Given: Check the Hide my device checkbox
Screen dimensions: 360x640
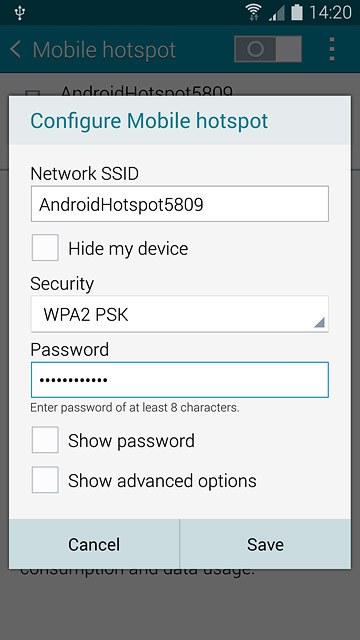Looking at the screenshot, I should point(45,248).
